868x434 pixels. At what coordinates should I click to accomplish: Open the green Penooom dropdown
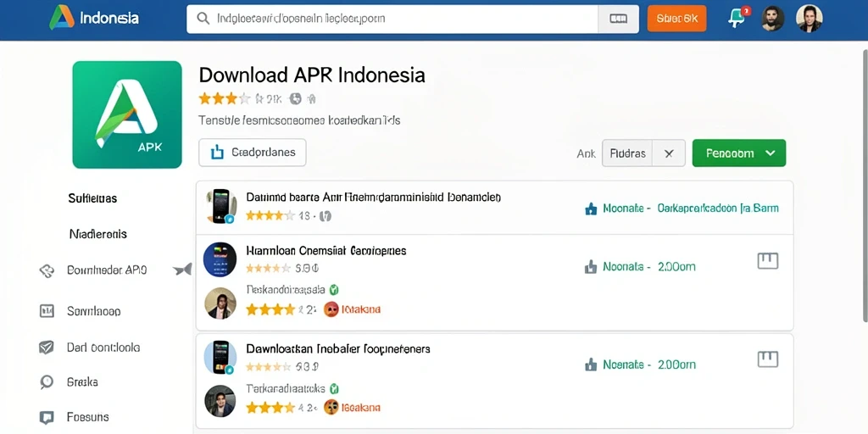tap(739, 153)
